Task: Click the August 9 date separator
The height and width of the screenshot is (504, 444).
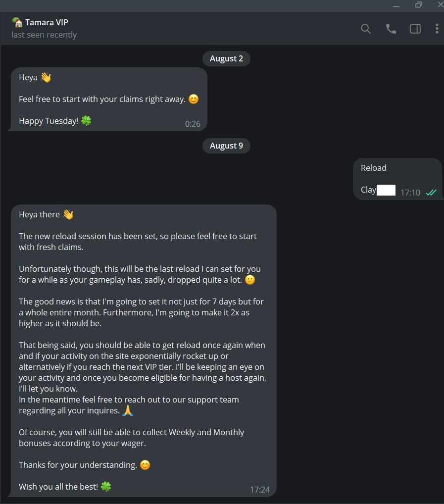Action: click(226, 146)
